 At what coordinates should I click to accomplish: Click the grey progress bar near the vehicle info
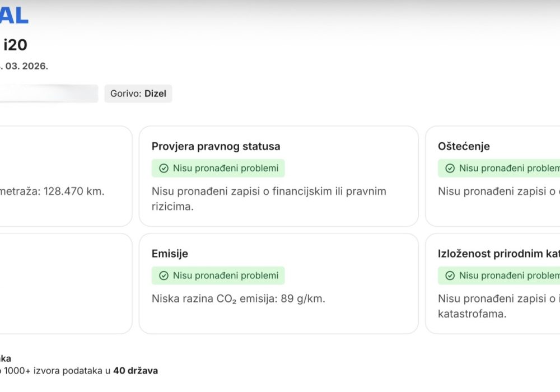pyautogui.click(x=48, y=94)
